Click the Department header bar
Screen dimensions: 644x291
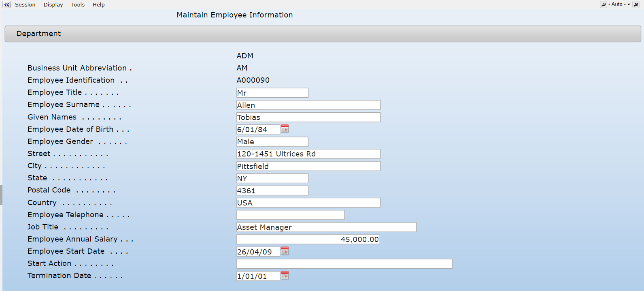(322, 34)
